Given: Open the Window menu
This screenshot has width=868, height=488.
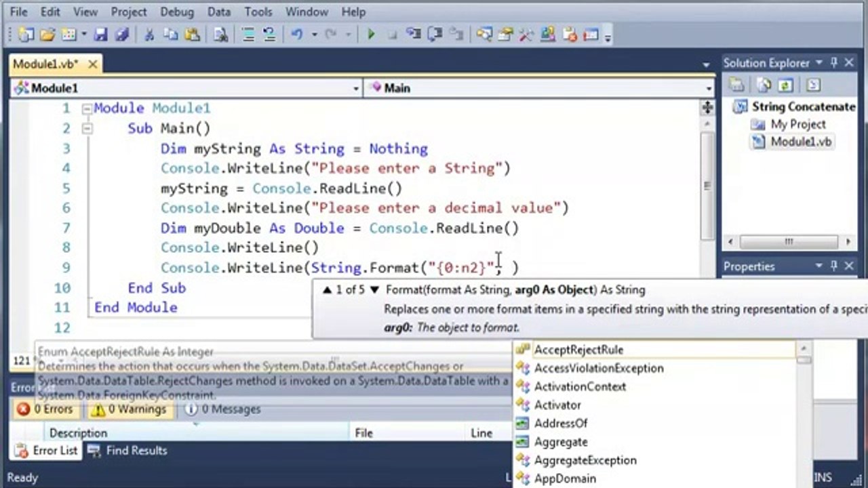Looking at the screenshot, I should tap(307, 12).
